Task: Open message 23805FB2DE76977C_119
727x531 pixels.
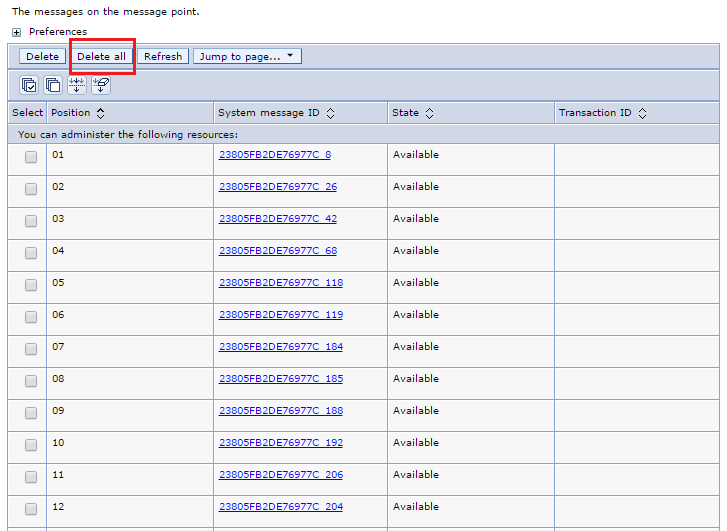Action: 281,315
